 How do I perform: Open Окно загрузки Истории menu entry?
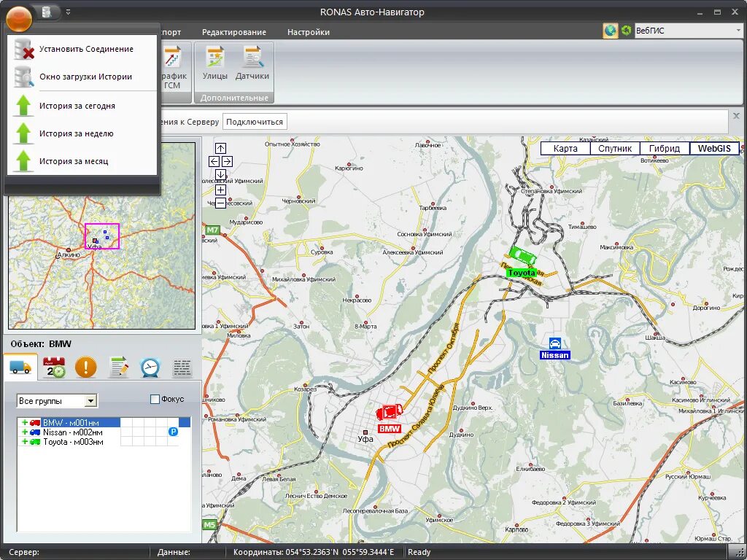point(82,77)
